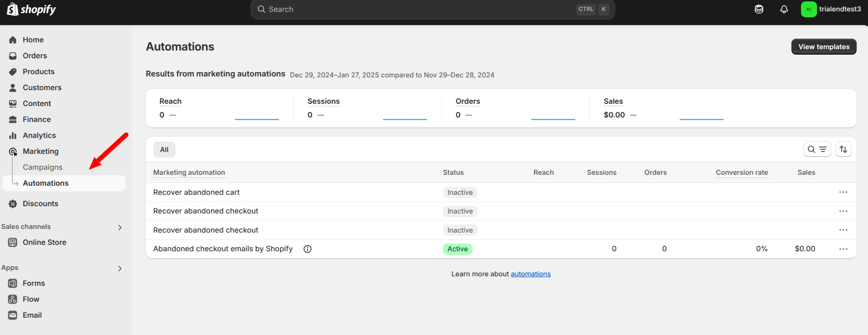Click the Discounts icon in sidebar
This screenshot has width=868, height=335.
(13, 204)
